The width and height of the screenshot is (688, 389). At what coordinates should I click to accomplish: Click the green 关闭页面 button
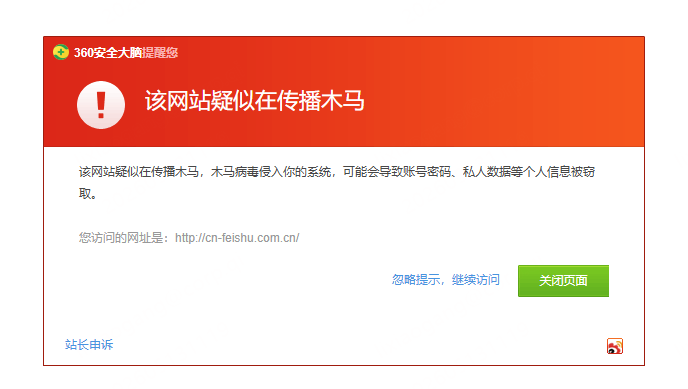click(563, 281)
